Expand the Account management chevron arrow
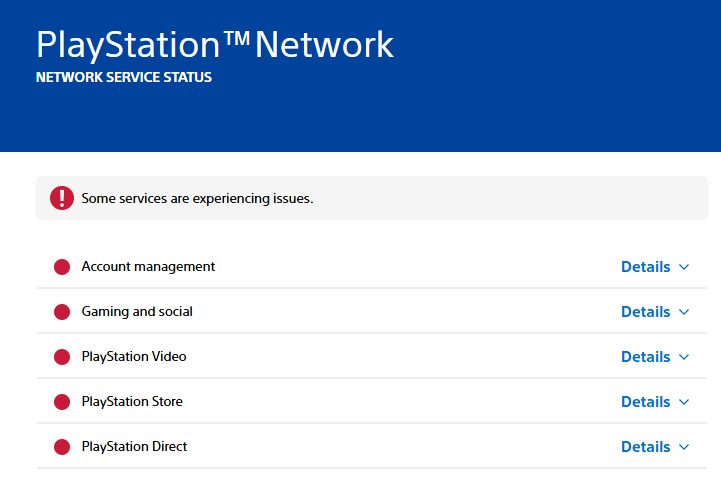This screenshot has height=485, width=721. coord(684,267)
